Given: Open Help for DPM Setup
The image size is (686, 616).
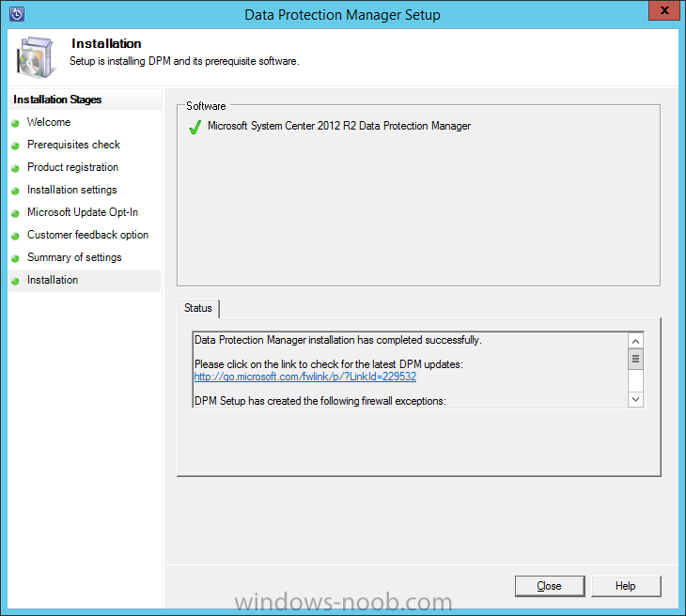Looking at the screenshot, I should (626, 586).
